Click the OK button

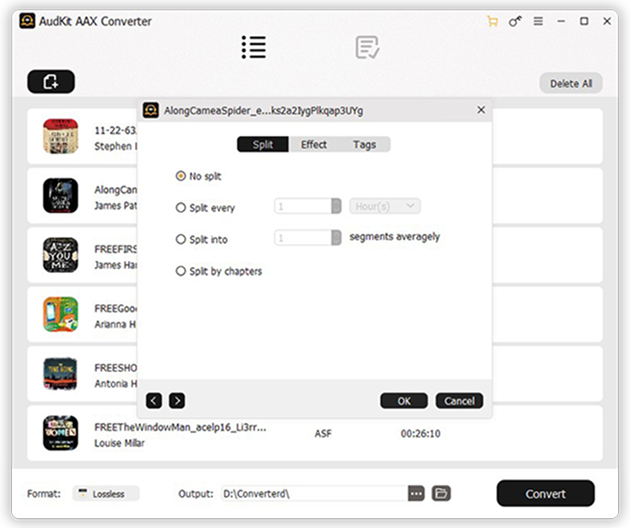[x=404, y=401]
